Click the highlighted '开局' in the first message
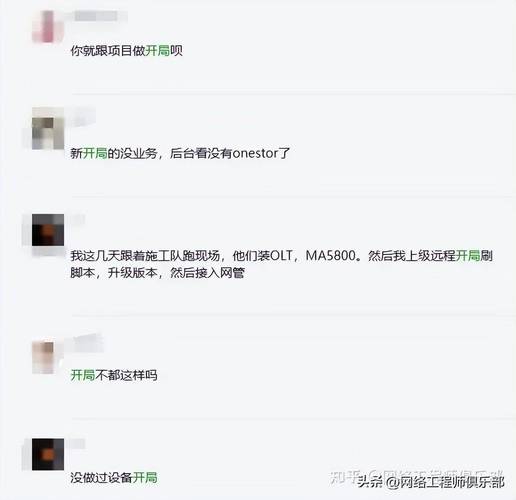 click(158, 51)
